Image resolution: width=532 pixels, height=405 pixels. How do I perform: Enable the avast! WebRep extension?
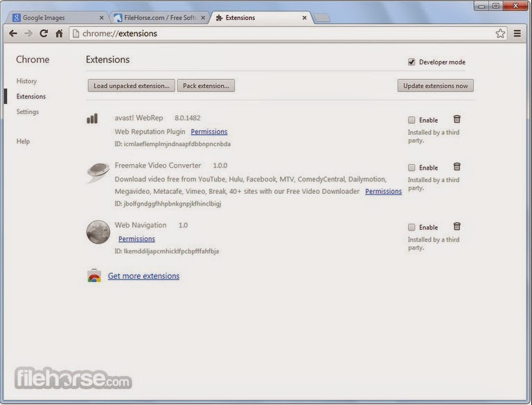click(411, 120)
